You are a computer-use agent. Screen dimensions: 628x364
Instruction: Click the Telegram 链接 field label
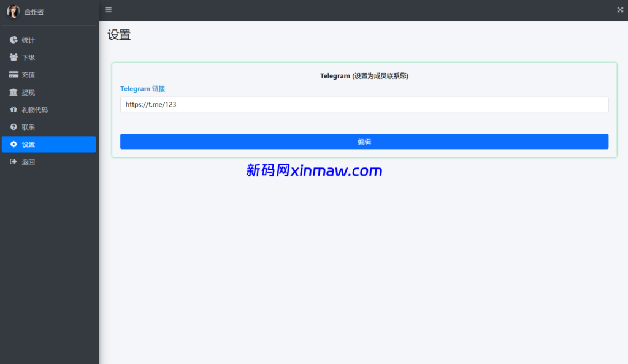pyautogui.click(x=142, y=89)
